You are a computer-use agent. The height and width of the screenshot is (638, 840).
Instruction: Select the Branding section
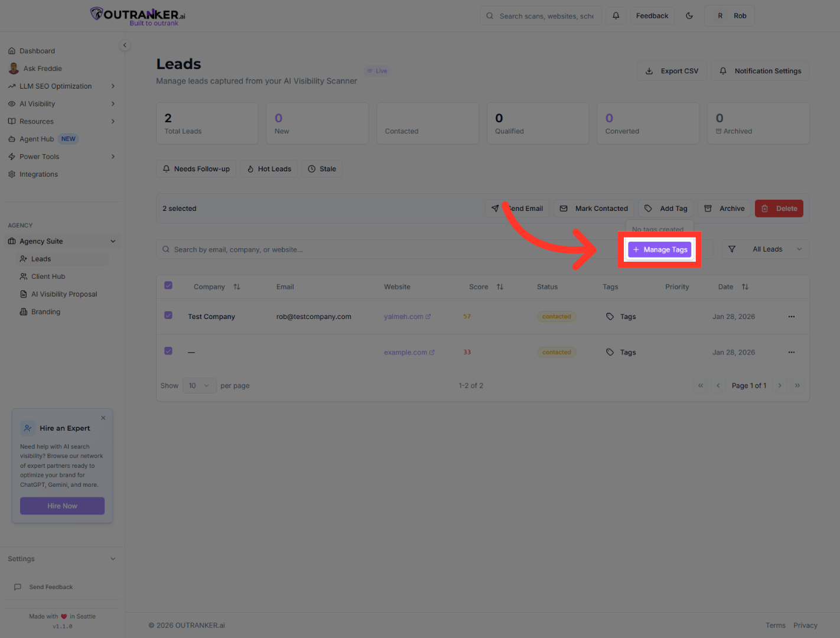45,311
